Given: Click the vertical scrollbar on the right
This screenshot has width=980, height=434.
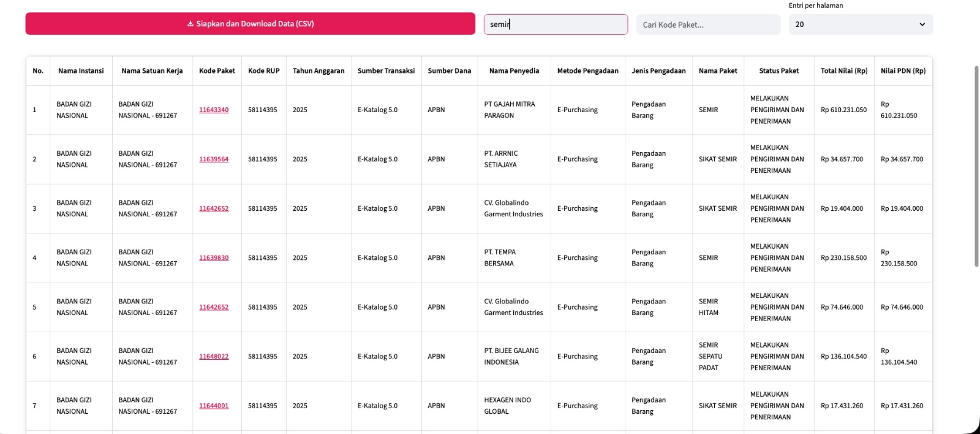Looking at the screenshot, I should pyautogui.click(x=976, y=166).
